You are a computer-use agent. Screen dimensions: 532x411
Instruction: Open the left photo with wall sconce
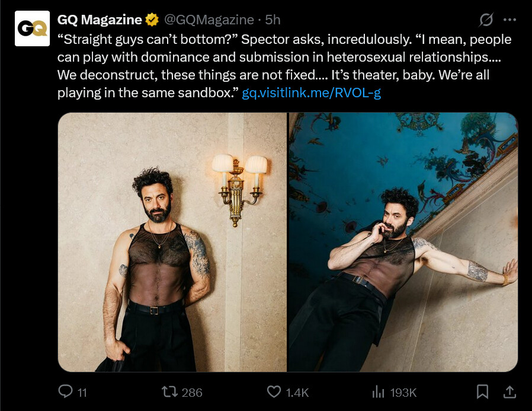pos(172,242)
